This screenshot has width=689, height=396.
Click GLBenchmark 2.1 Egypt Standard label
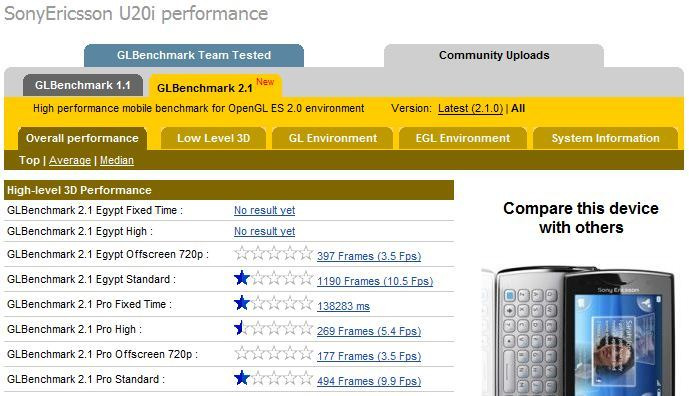[x=91, y=279]
